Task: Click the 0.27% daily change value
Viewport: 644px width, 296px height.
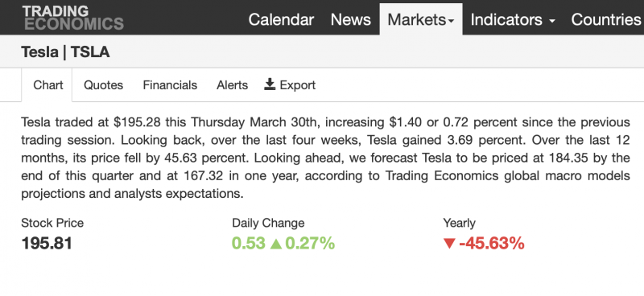Action: (x=310, y=244)
